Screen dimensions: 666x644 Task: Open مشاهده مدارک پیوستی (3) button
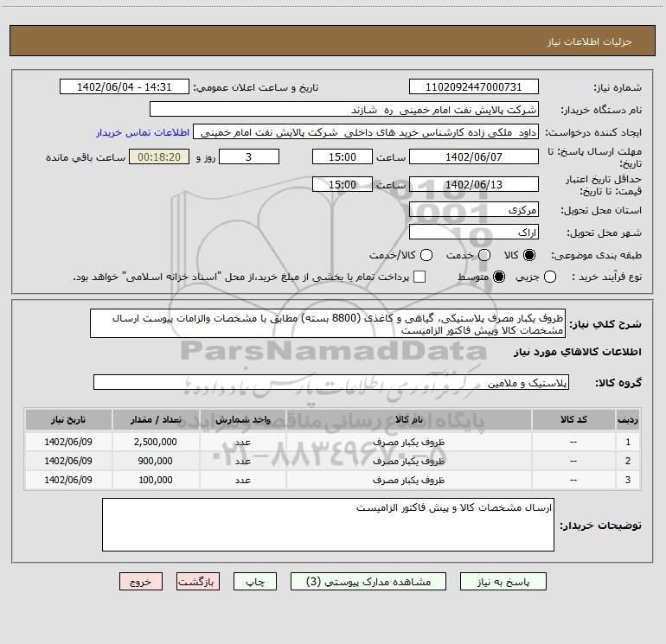click(x=368, y=582)
